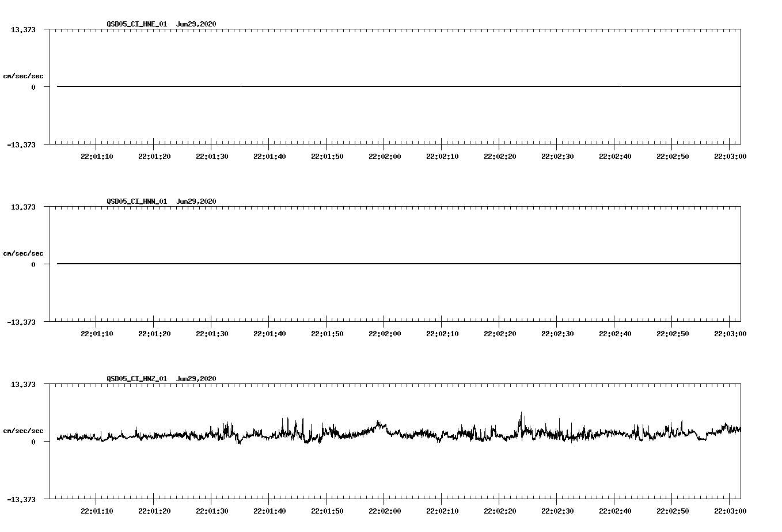
Task: Click the 13.373 upper limit on HNE plot
Action: coord(23,30)
